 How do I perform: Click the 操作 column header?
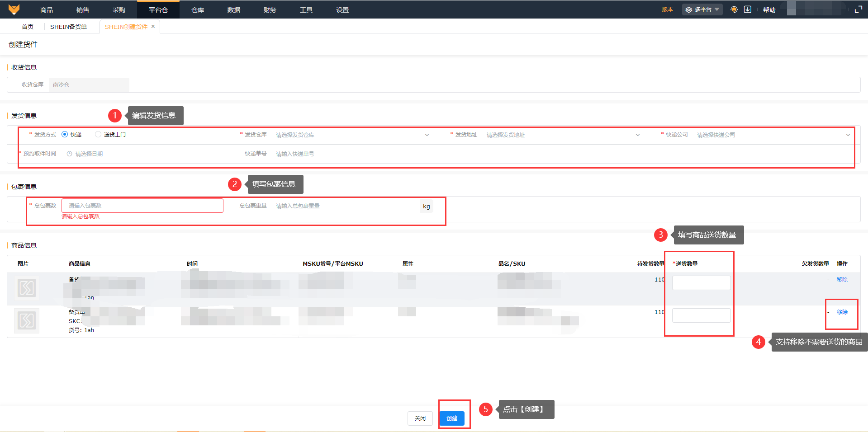point(842,264)
